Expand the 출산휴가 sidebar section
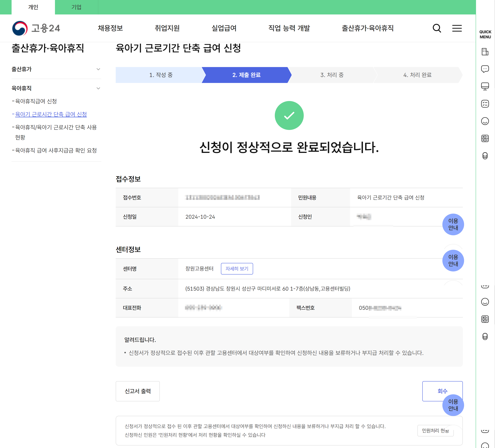 98,69
